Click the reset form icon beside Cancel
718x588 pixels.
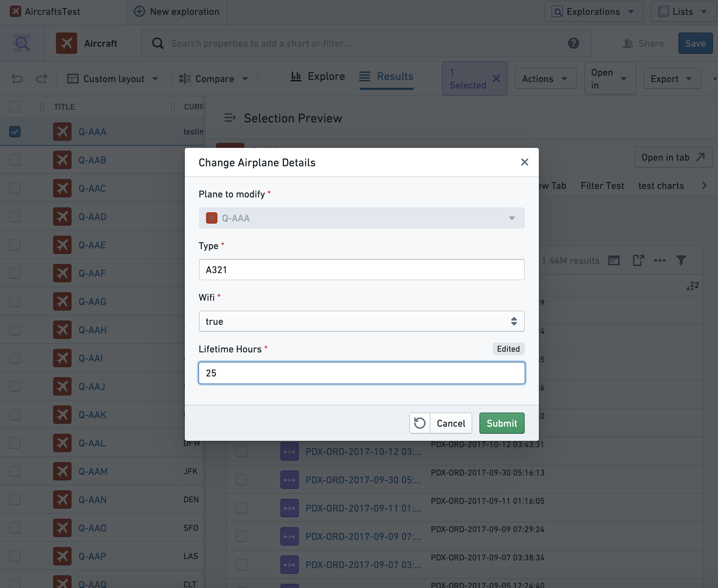tap(420, 423)
